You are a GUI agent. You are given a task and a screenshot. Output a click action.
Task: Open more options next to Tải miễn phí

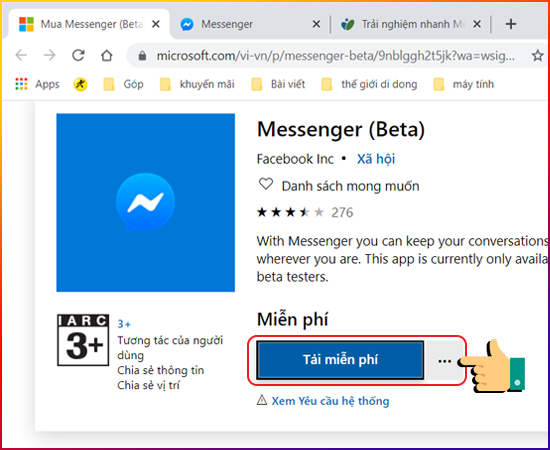[444, 361]
